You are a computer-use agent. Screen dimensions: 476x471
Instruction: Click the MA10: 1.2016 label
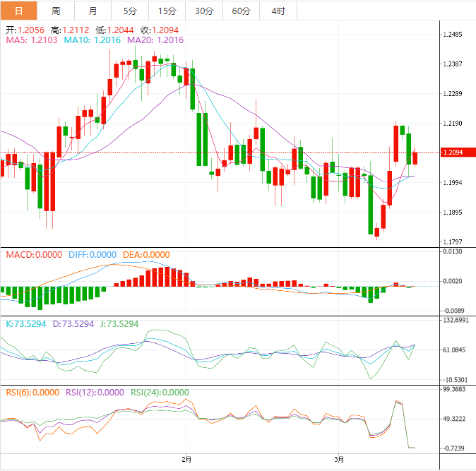(x=93, y=40)
